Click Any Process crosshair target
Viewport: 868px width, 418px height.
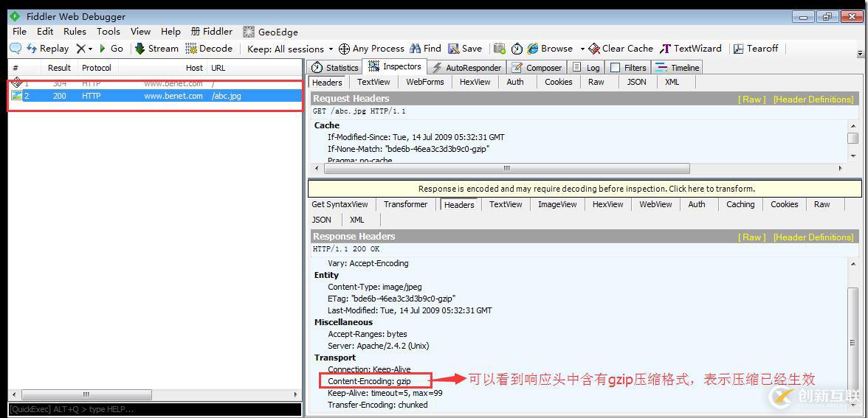[x=371, y=49]
